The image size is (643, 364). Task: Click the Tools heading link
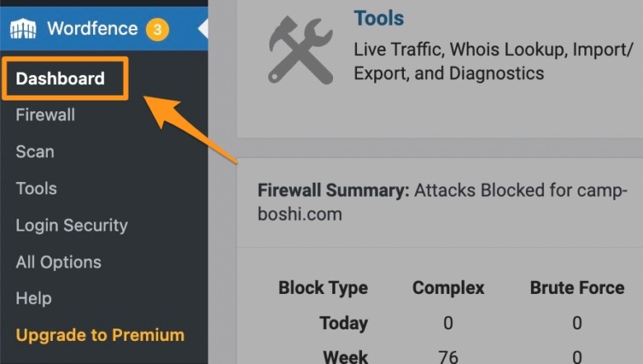(379, 18)
